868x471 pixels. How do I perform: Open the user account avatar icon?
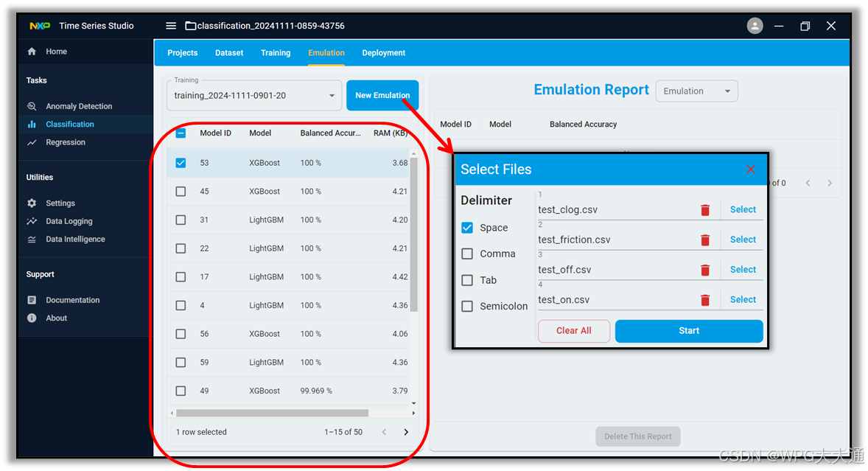(755, 26)
